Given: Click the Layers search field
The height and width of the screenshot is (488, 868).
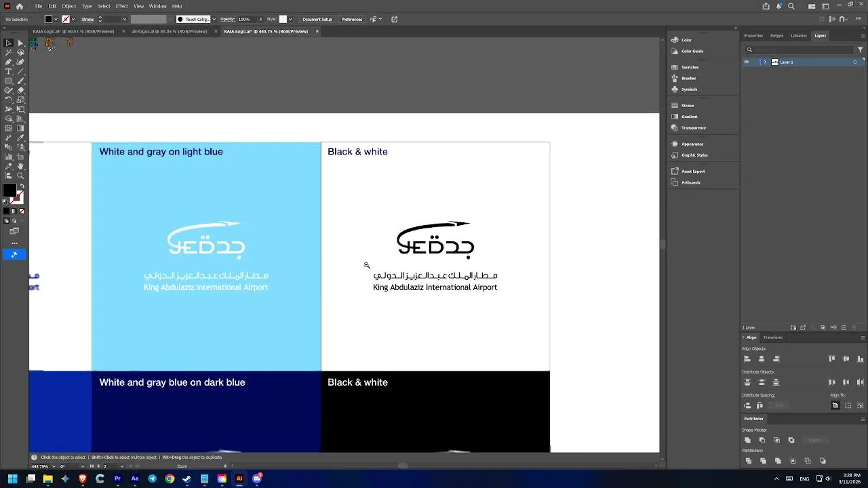Looking at the screenshot, I should (799, 49).
